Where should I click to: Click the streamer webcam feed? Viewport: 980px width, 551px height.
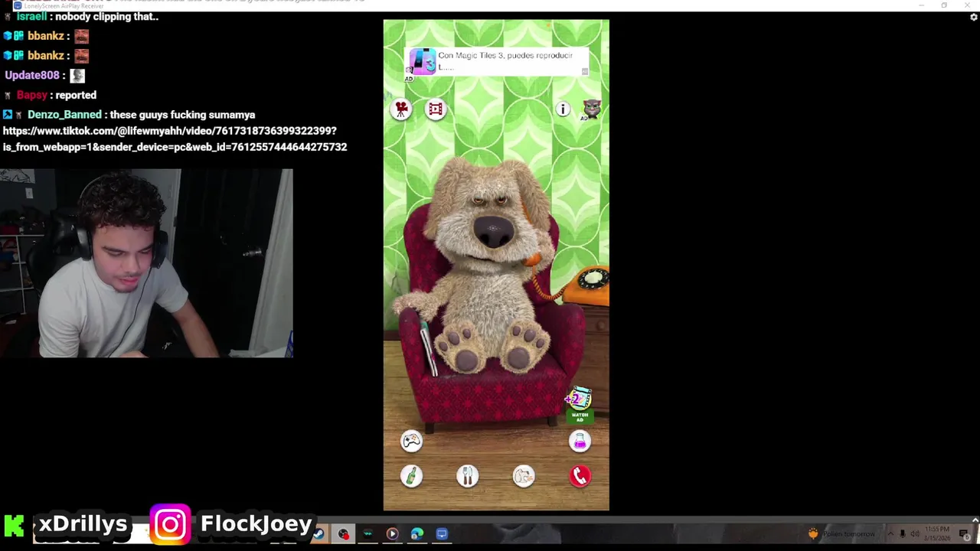146,263
